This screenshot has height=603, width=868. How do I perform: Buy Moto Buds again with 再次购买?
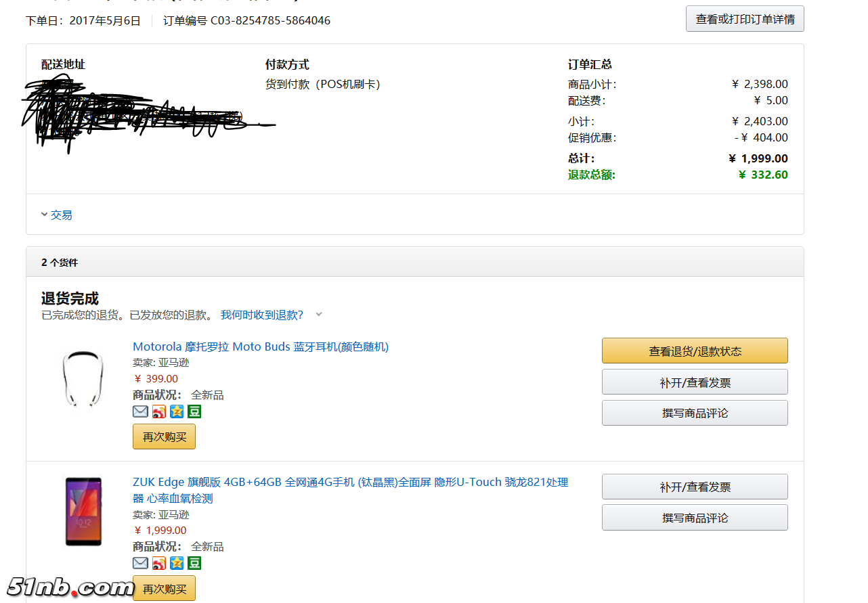click(164, 437)
